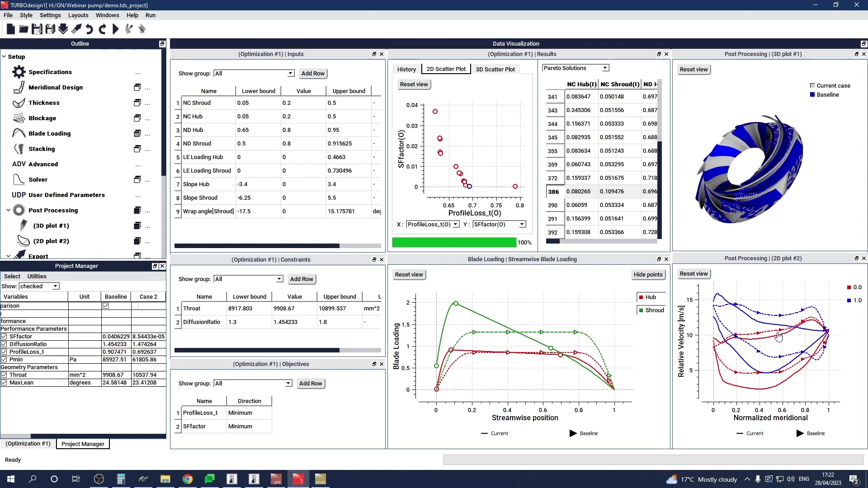Toggle the Pmin checkbox
This screenshot has height=488, width=868.
tap(4, 360)
